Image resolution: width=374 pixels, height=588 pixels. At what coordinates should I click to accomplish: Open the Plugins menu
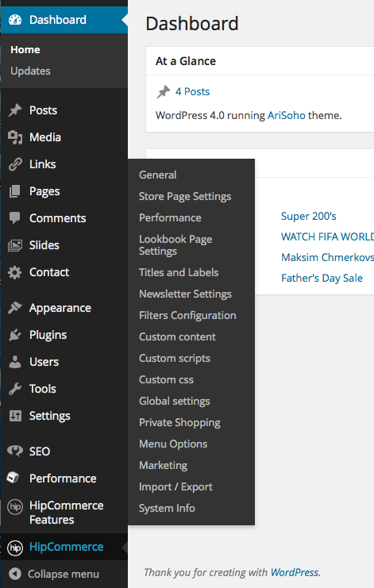64,335
